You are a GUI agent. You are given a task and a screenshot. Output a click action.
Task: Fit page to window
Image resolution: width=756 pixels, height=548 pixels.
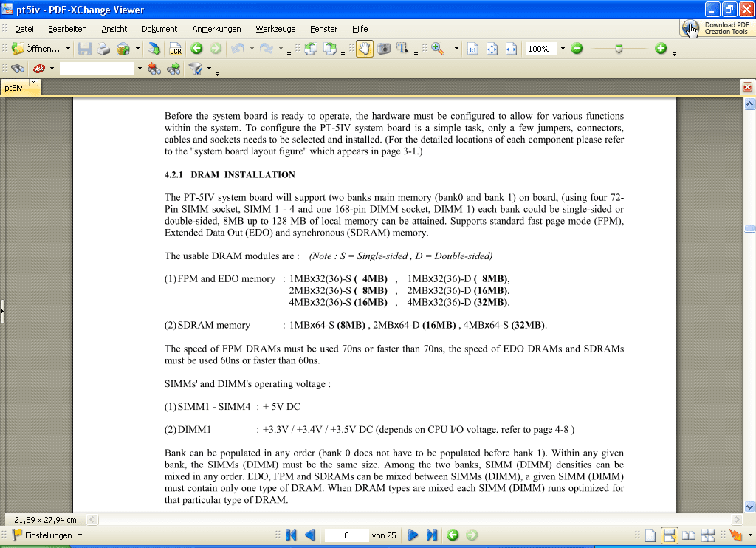point(492,49)
